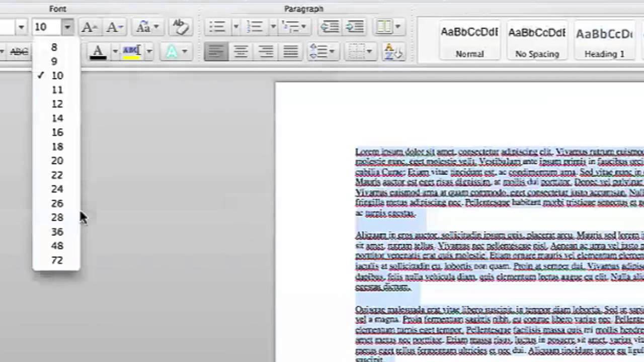Pick font size 20
Viewport: 644px width, 362px height.
coord(56,161)
